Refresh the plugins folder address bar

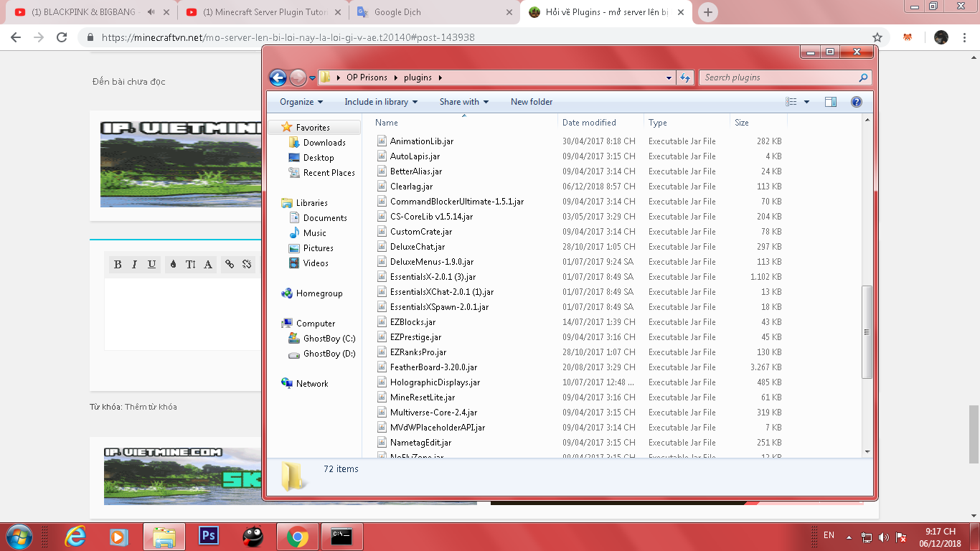coord(684,77)
